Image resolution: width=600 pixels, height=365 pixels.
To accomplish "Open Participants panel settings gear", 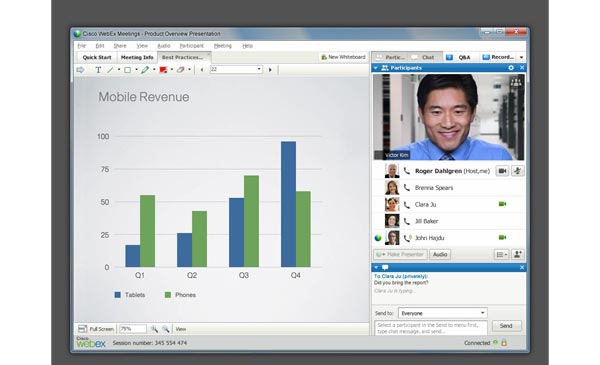I will [x=511, y=68].
